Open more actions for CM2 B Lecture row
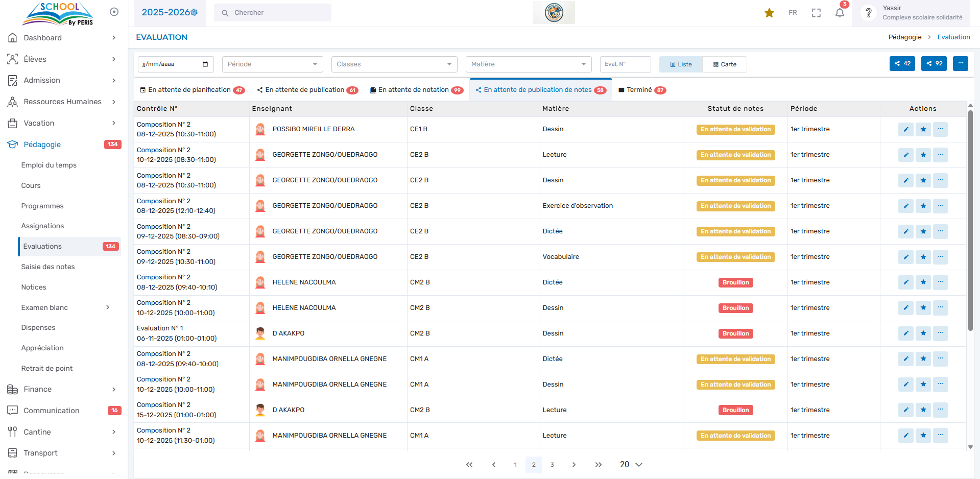Image resolution: width=980 pixels, height=479 pixels. 940,410
